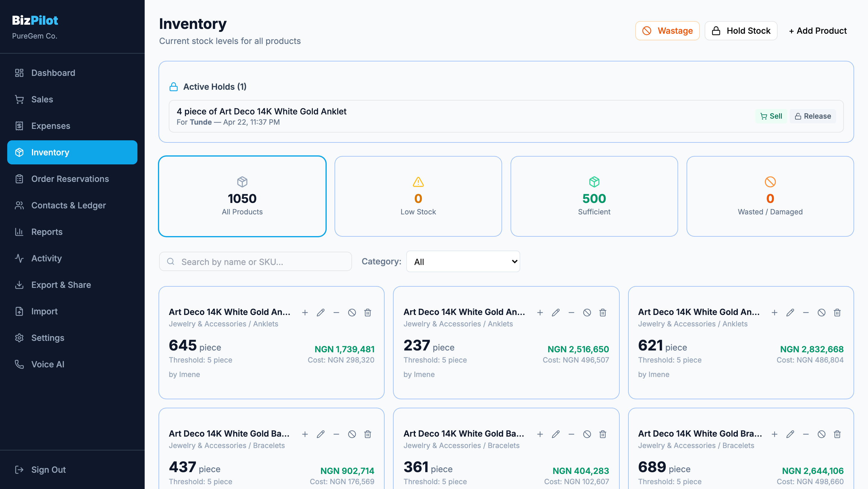Mark wastage on the 437 piece card
The height and width of the screenshot is (489, 868).
click(352, 434)
